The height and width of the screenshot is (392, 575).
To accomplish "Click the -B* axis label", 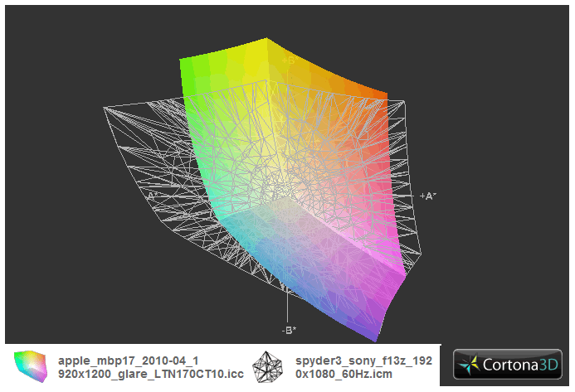I will coord(288,330).
